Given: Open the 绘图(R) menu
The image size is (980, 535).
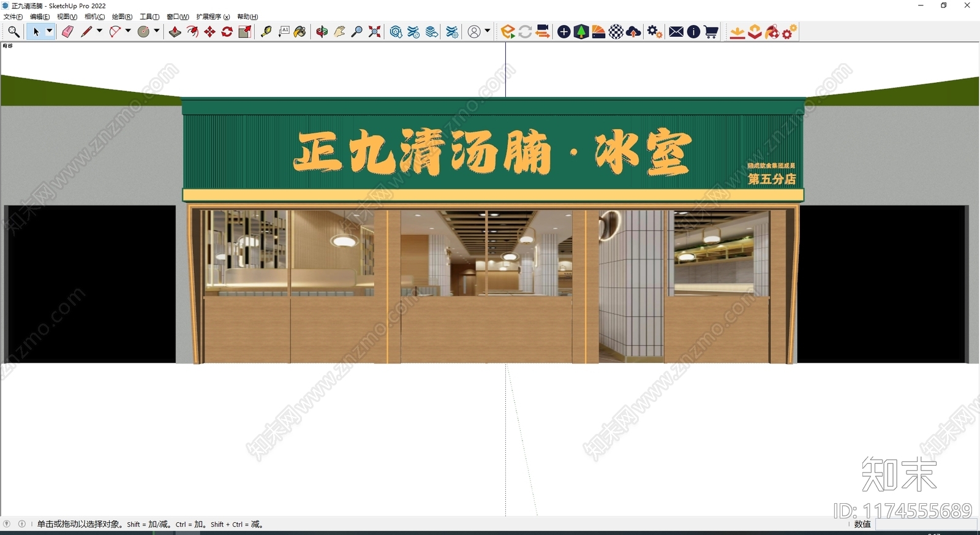Looking at the screenshot, I should coord(122,17).
